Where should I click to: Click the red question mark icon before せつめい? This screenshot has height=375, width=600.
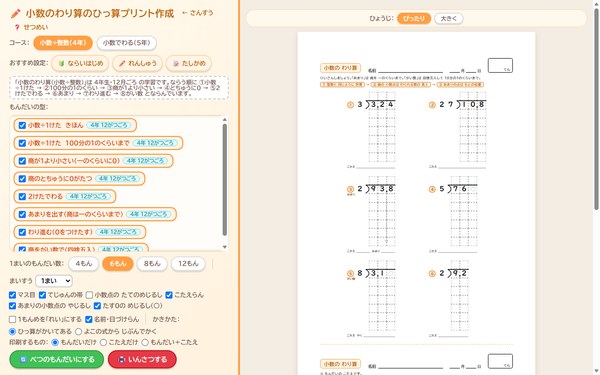click(17, 28)
